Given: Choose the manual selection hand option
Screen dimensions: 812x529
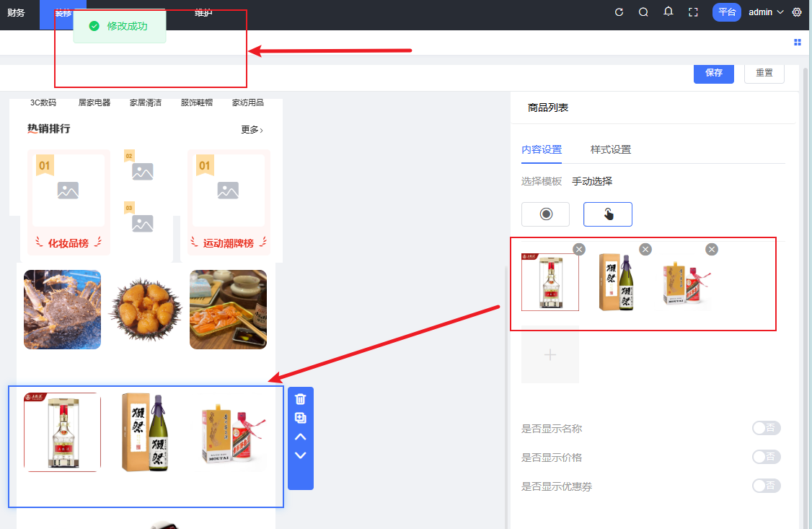Looking at the screenshot, I should click(608, 214).
